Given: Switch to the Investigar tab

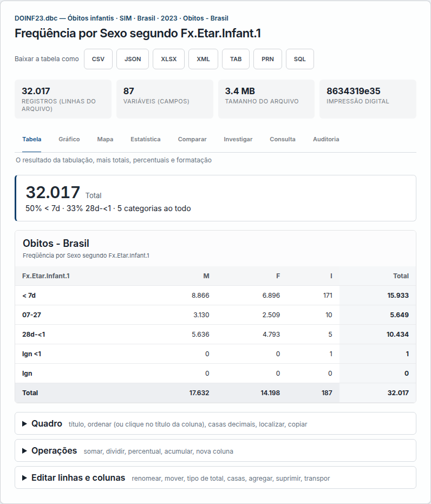Looking at the screenshot, I should (238, 139).
